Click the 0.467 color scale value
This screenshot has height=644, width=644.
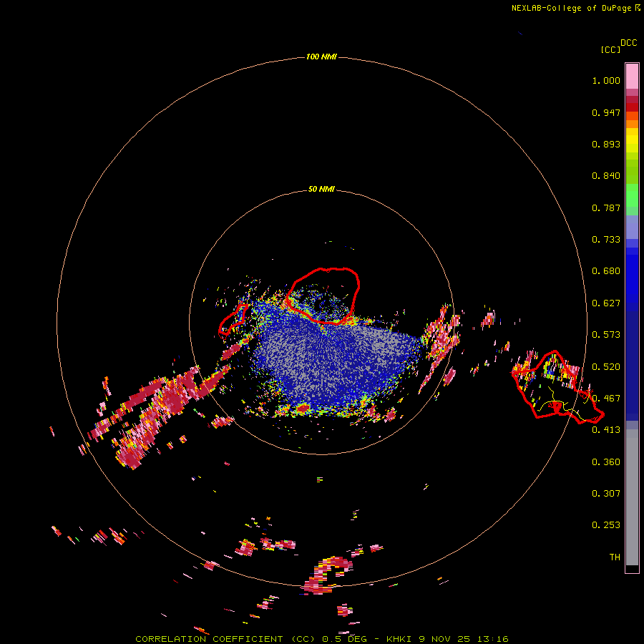point(606,399)
